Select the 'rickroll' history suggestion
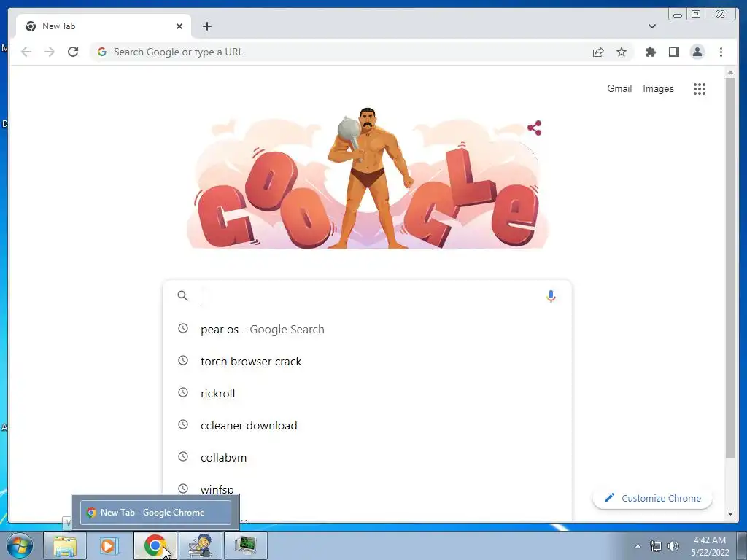Viewport: 747px width, 560px height. [367, 393]
